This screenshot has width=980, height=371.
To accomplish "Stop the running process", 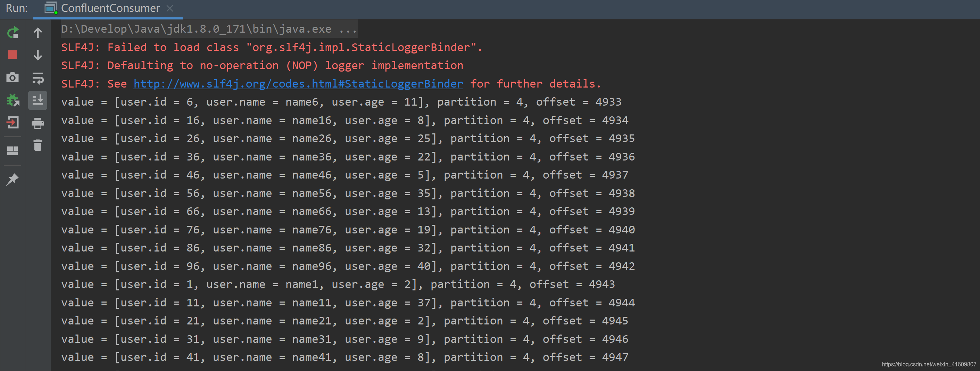I will [13, 55].
